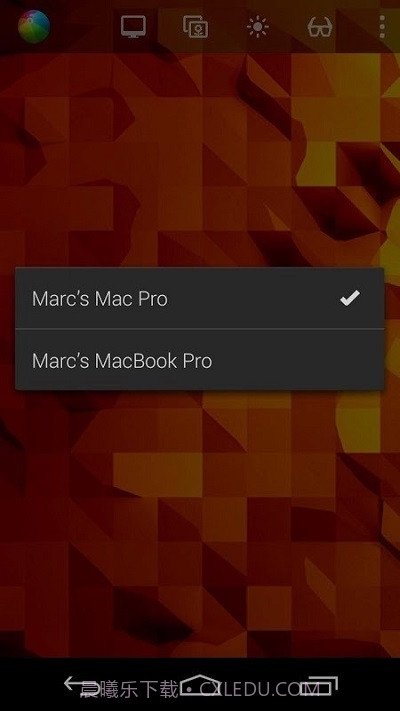Dismiss popup by tapping wallpaper above it
The height and width of the screenshot is (711, 400).
click(200, 159)
